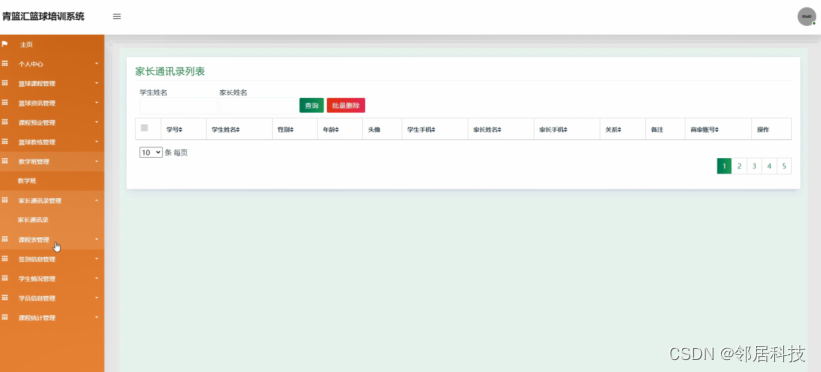Click the grid icon beside 篮球课程管理
This screenshot has height=372, width=821.
click(x=5, y=83)
